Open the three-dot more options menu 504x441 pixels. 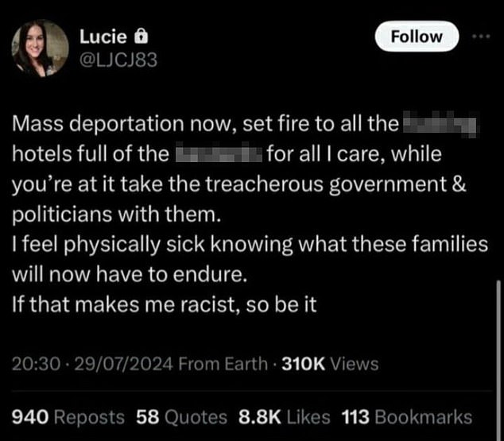pos(481,37)
